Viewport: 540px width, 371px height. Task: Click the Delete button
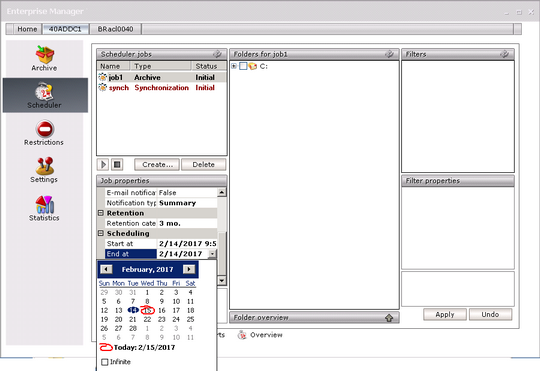click(204, 165)
